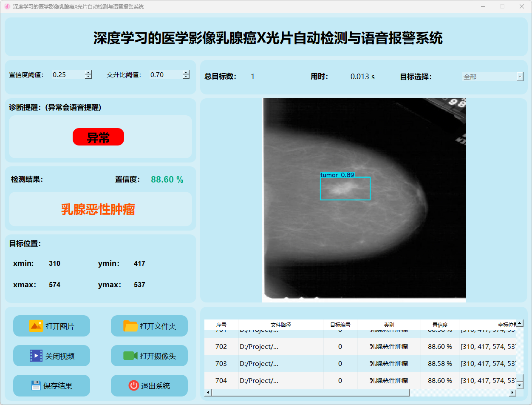The image size is (532, 405).
Task: Click the red power icon to exit system
Action: coord(133,385)
